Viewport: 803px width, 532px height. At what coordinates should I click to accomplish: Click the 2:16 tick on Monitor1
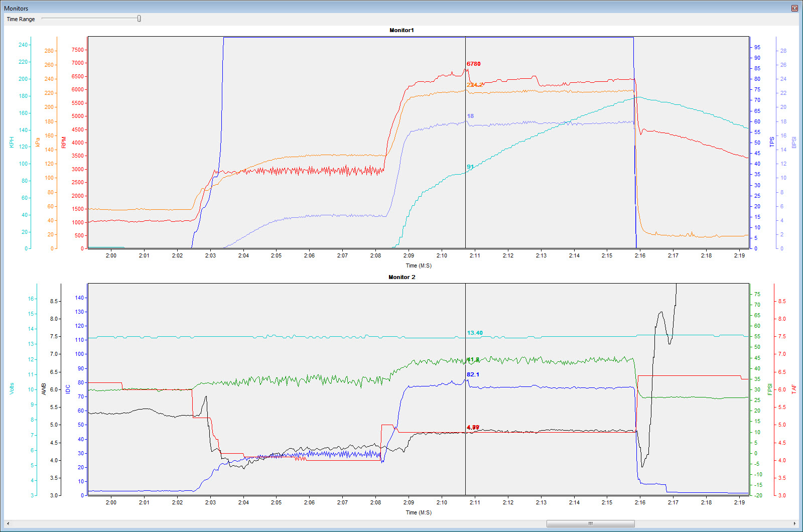pos(640,255)
